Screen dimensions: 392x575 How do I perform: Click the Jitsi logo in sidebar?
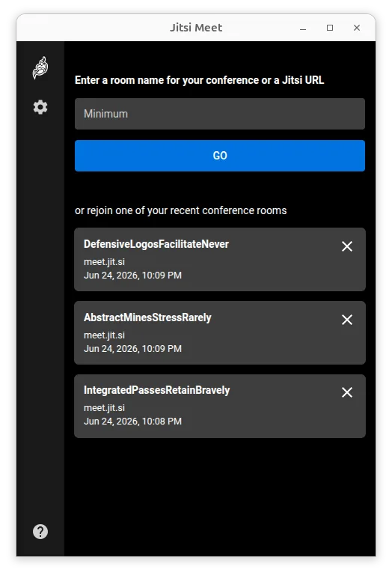[40, 68]
